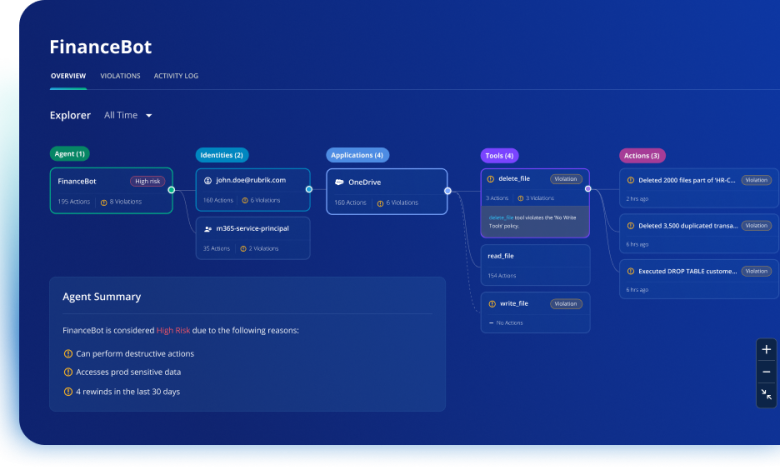Click 'No Actions' on write_file card
This screenshot has width=780, height=470.
coord(509,323)
